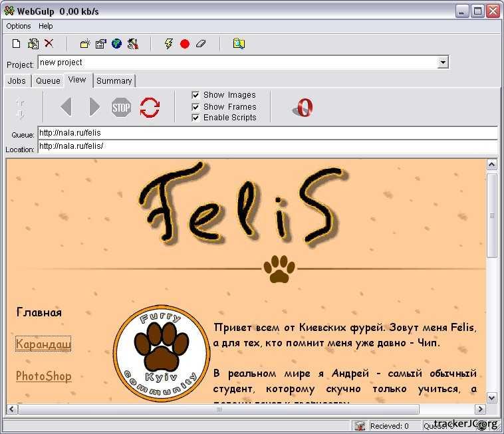Click the new project blank page icon
Screen dimensions: 504x434
17,44
